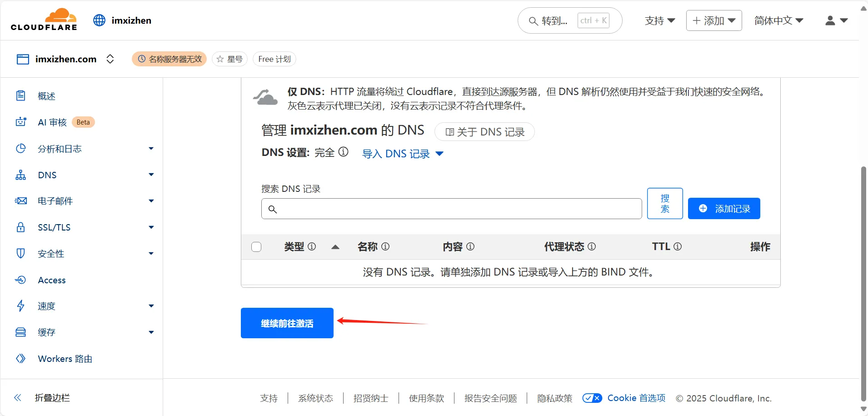
Task: Expand the 分析和日志 sidebar section
Action: pos(151,148)
